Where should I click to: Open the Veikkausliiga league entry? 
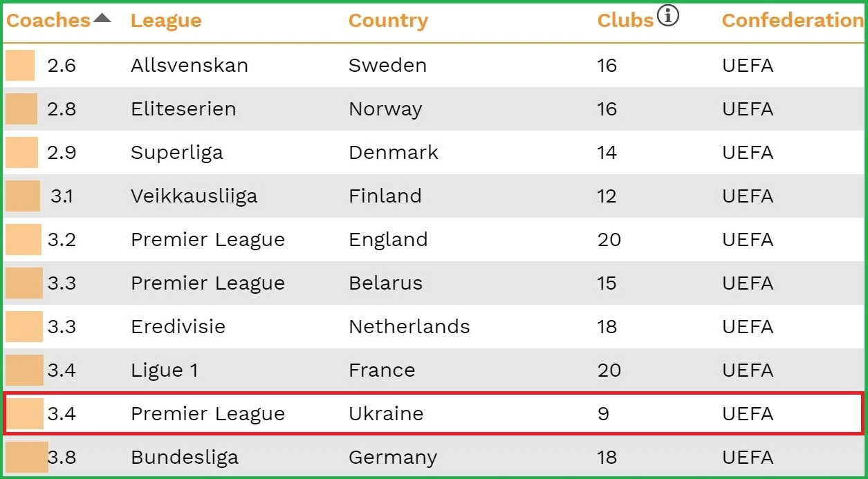[194, 196]
